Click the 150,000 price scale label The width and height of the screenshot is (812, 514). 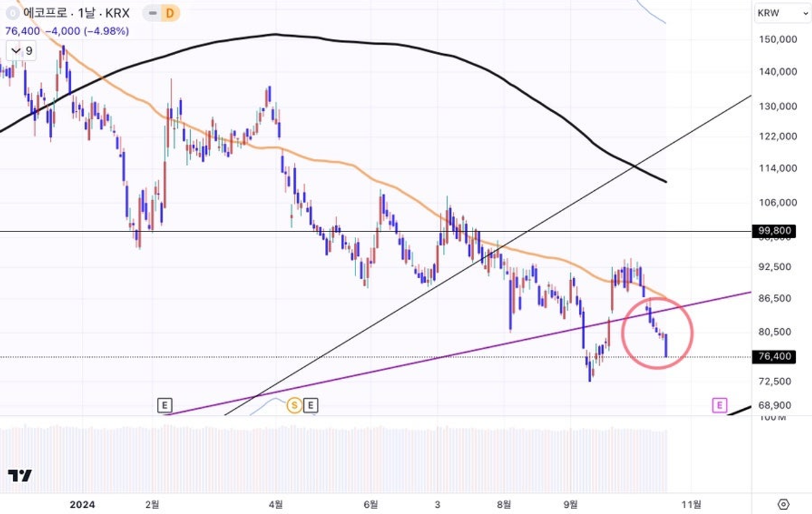point(778,39)
